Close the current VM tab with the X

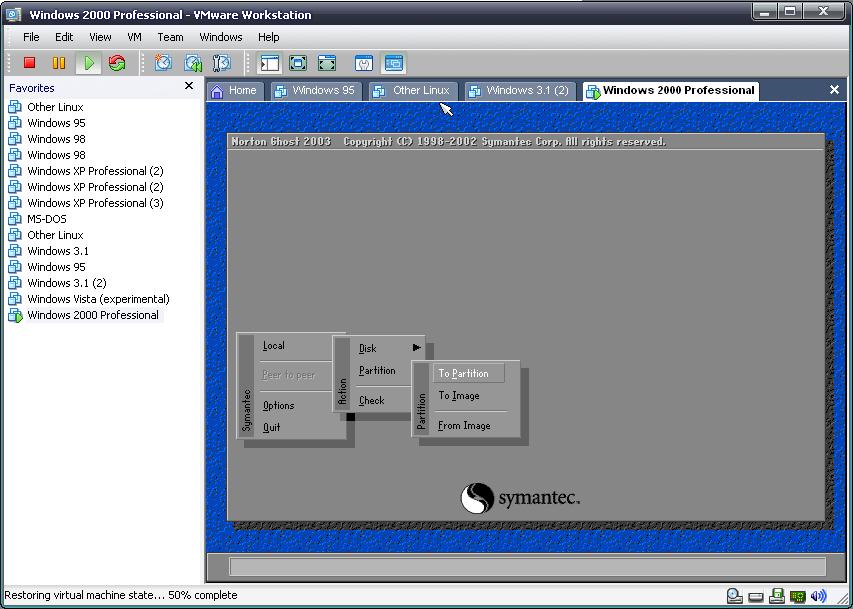click(834, 90)
